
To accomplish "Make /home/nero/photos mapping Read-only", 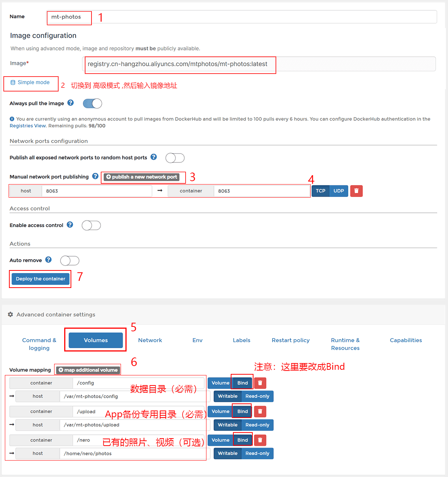I will pyautogui.click(x=258, y=453).
